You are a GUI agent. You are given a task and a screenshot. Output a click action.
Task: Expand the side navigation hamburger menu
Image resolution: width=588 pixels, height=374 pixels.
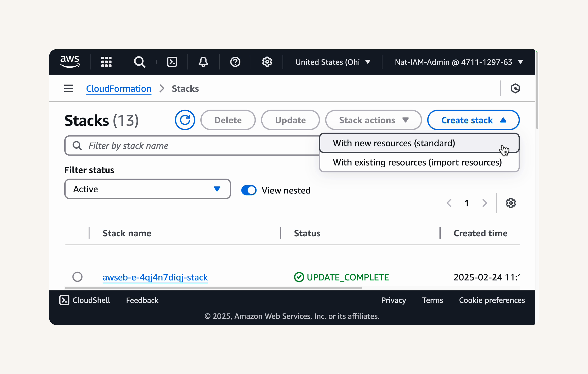click(69, 89)
